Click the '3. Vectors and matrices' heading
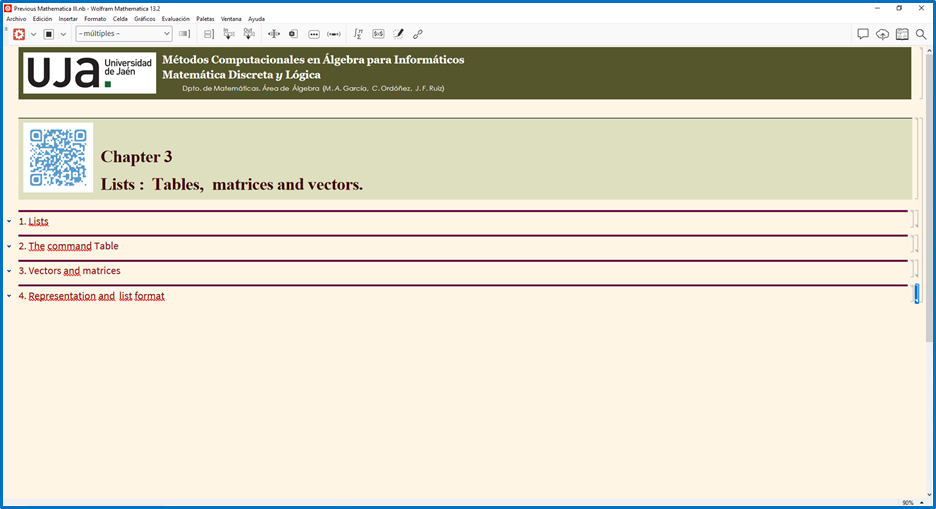Screen dimensions: 936x509 pos(69,271)
